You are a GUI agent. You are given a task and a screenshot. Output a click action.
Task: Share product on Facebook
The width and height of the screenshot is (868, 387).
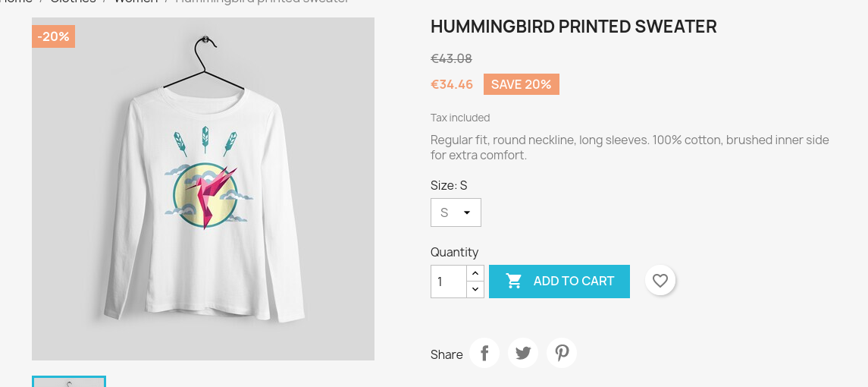click(x=484, y=353)
